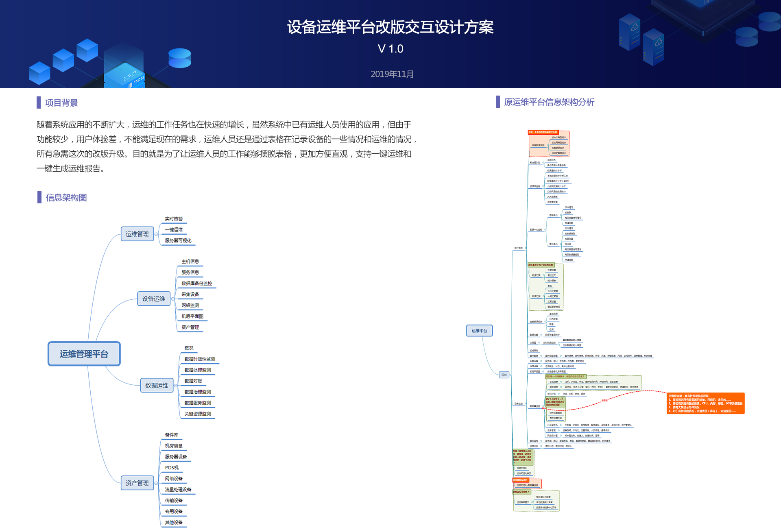Select the 运维平台 root node in right map
This screenshot has height=532, width=781.
coord(480,331)
